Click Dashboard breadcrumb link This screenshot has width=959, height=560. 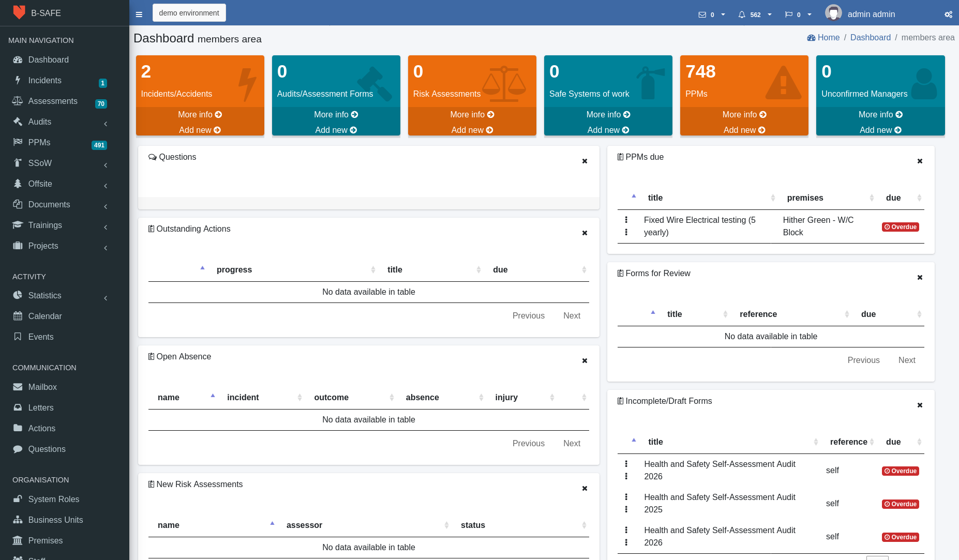tap(871, 38)
